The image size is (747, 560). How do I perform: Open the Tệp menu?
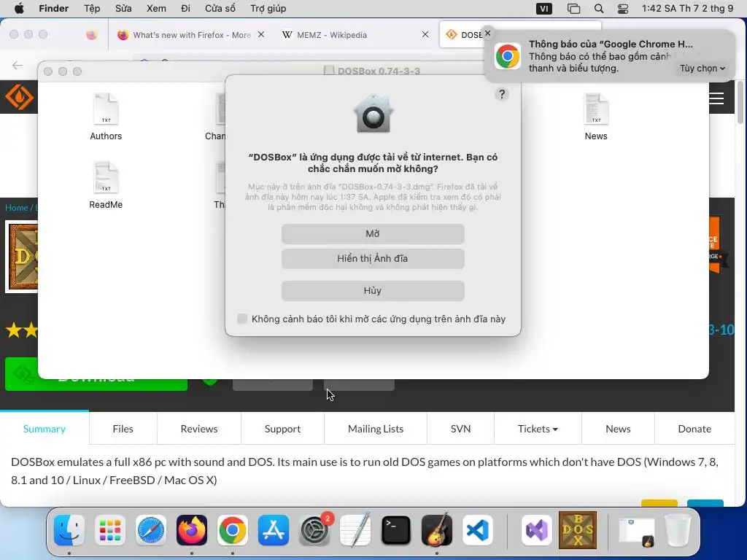pyautogui.click(x=92, y=9)
